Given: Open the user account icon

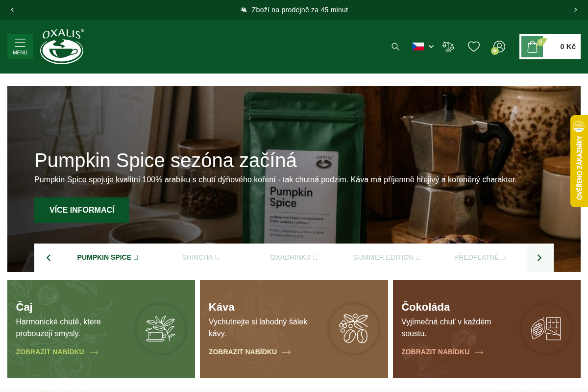Looking at the screenshot, I should 499,47.
